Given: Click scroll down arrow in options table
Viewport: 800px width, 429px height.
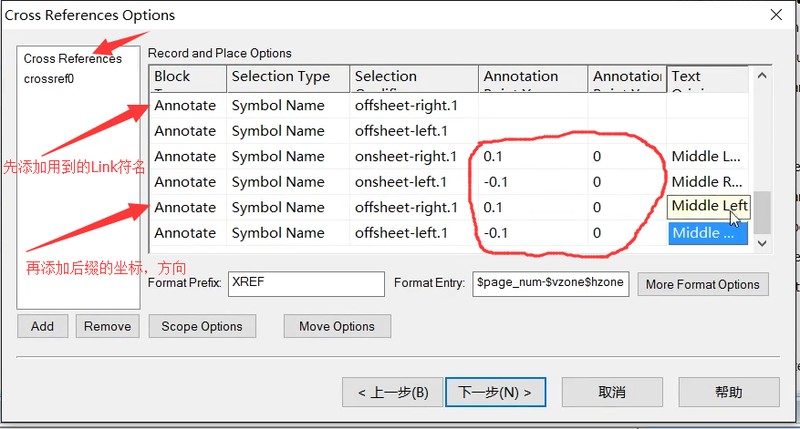Looking at the screenshot, I should (762, 243).
